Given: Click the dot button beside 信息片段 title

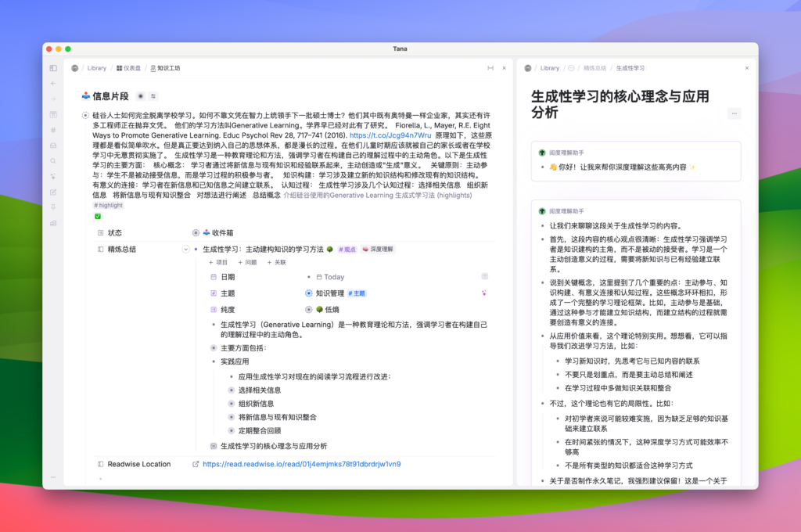Looking at the screenshot, I should click(x=141, y=96).
